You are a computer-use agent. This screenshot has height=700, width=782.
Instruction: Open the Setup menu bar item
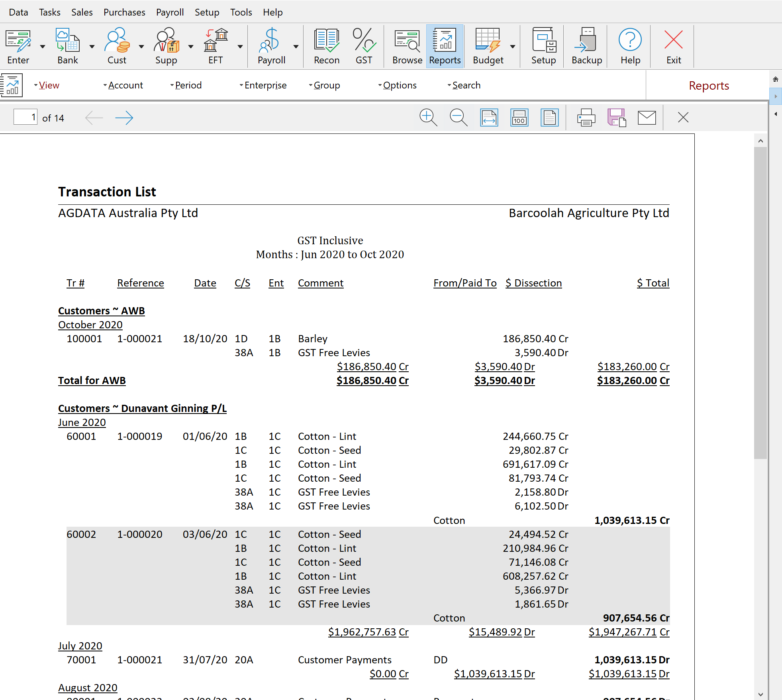207,12
